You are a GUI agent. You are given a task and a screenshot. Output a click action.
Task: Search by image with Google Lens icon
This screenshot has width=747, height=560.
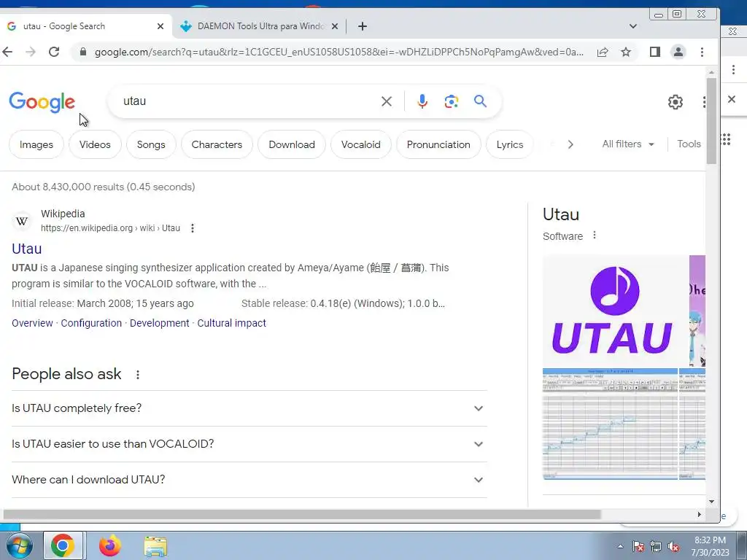pos(451,101)
